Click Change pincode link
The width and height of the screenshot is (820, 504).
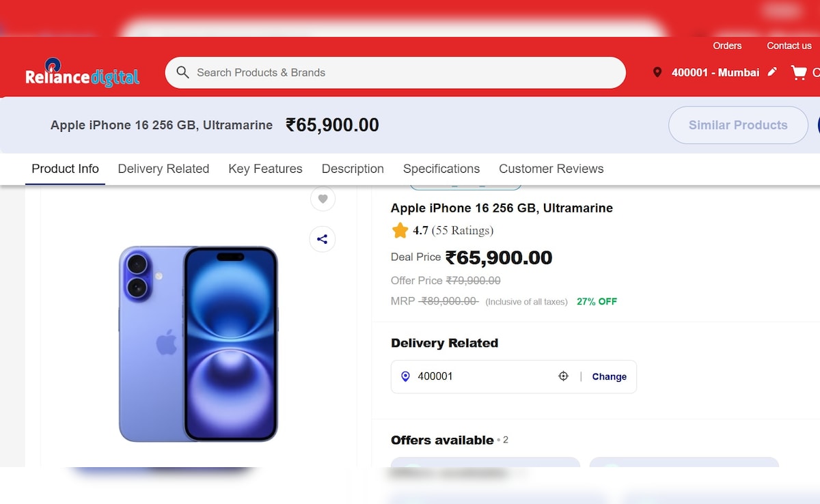[x=609, y=376]
